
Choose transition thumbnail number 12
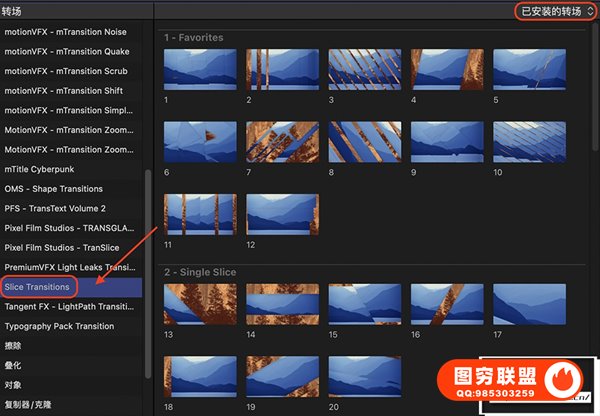coord(282,214)
